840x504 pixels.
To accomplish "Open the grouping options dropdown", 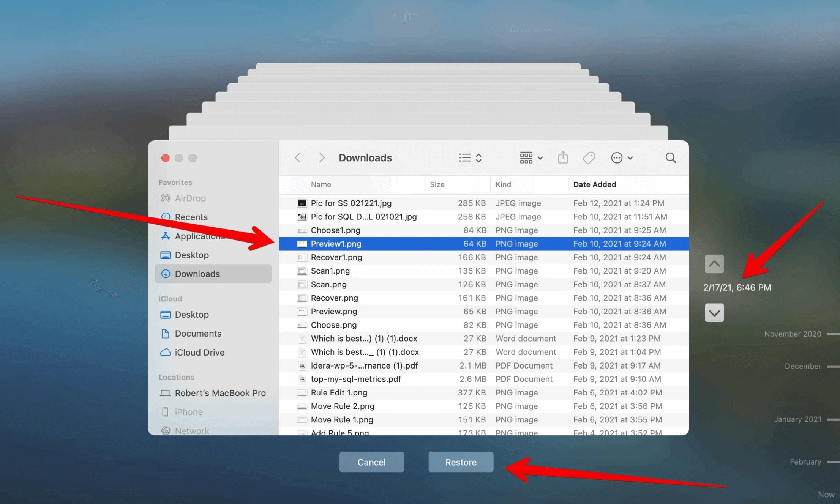I will pyautogui.click(x=530, y=157).
